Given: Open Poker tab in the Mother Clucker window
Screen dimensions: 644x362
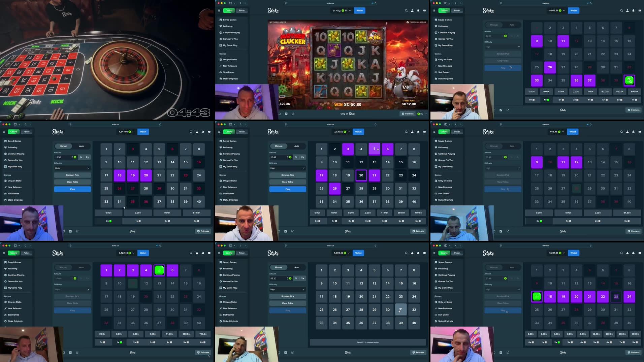Looking at the screenshot, I should click(x=242, y=10).
